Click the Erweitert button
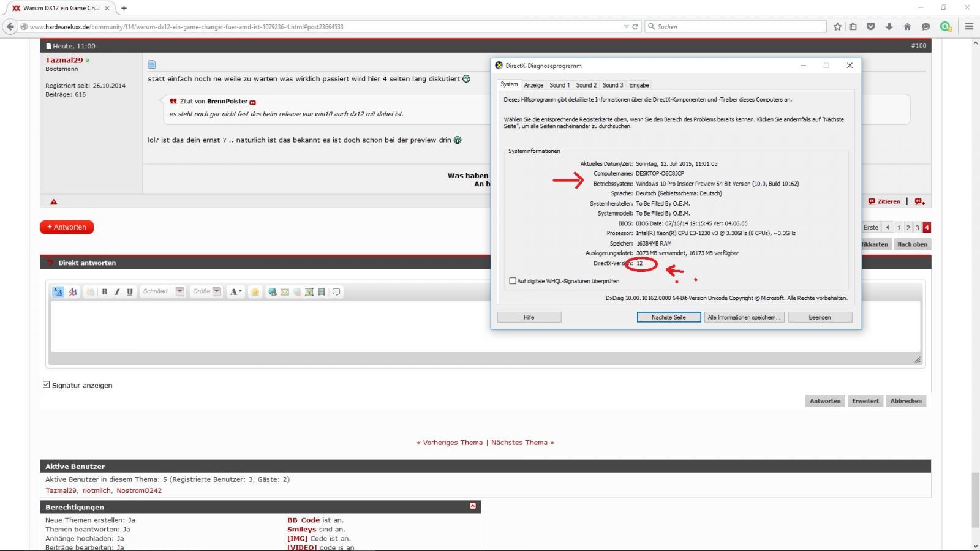 click(x=865, y=401)
